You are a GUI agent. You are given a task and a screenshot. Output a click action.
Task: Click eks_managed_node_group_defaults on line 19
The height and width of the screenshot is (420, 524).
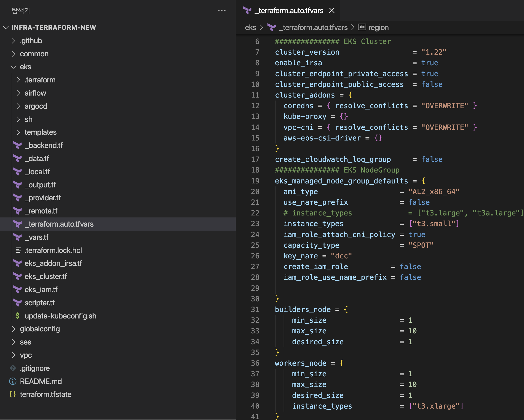point(341,181)
